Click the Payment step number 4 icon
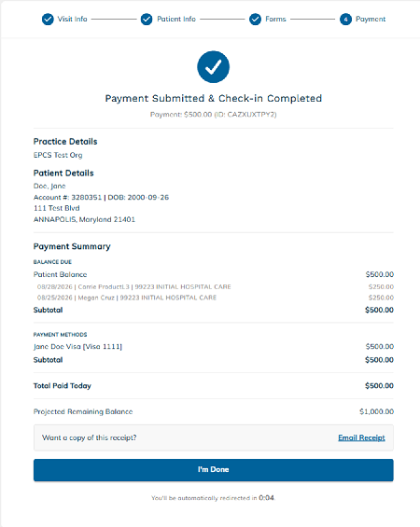The width and height of the screenshot is (420, 527). [345, 20]
